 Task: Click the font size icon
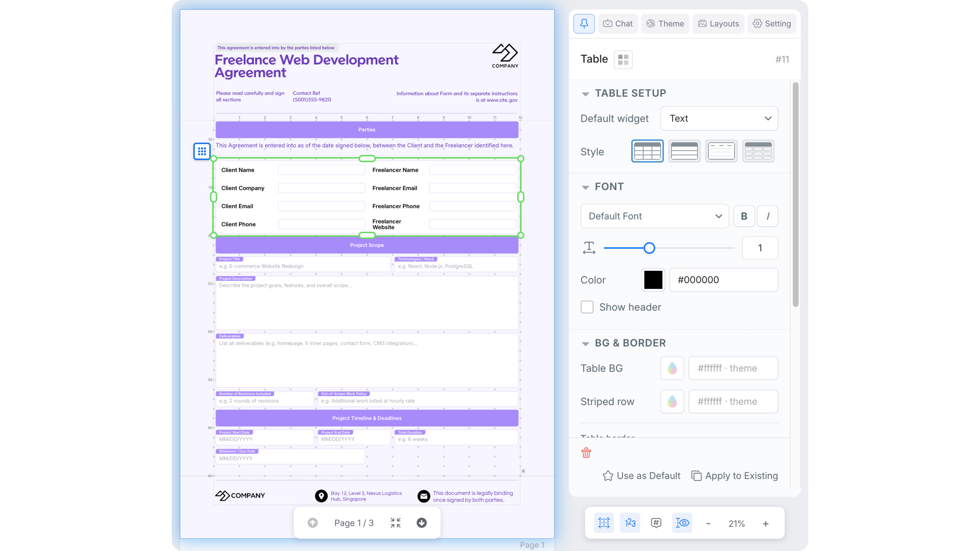tap(589, 248)
